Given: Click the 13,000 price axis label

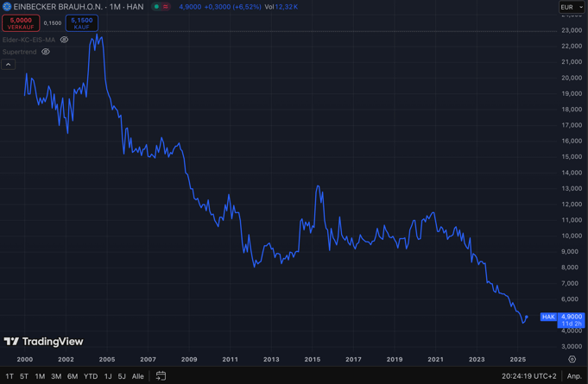Looking at the screenshot, I should coord(572,188).
